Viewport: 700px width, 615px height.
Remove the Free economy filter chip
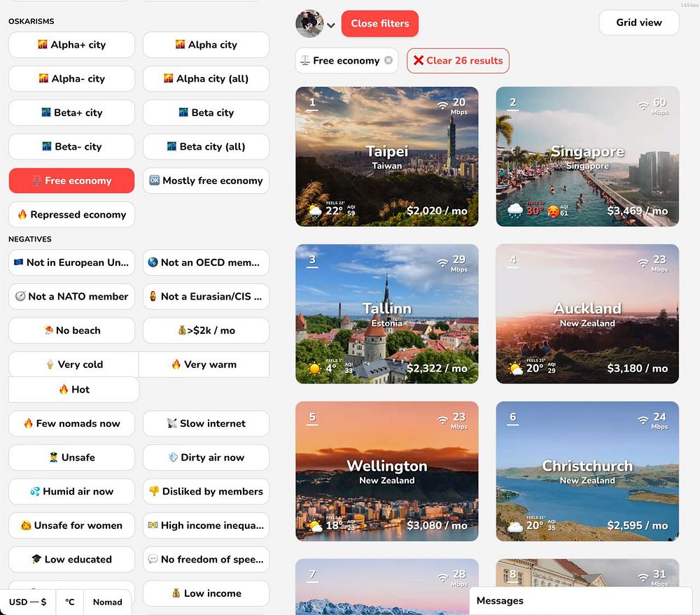pyautogui.click(x=388, y=60)
